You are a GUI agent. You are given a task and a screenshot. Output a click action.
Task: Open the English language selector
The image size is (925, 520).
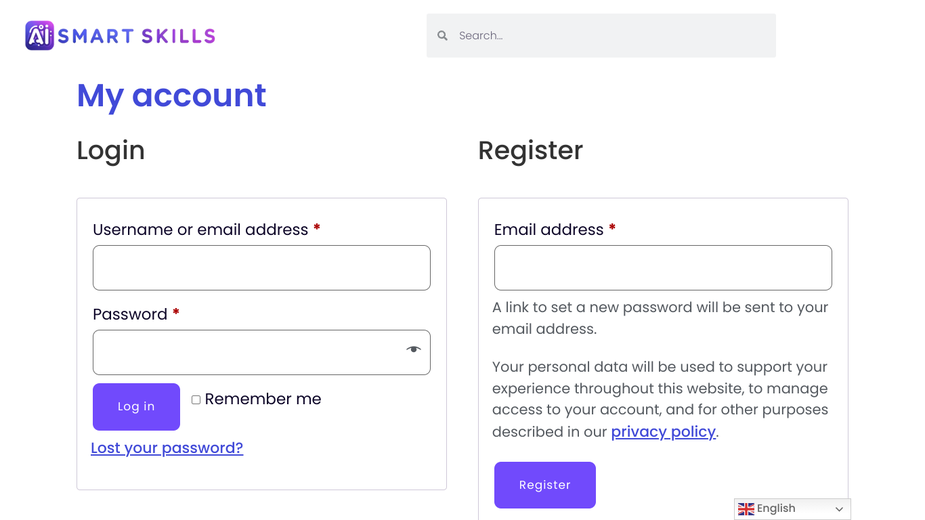[x=792, y=509]
